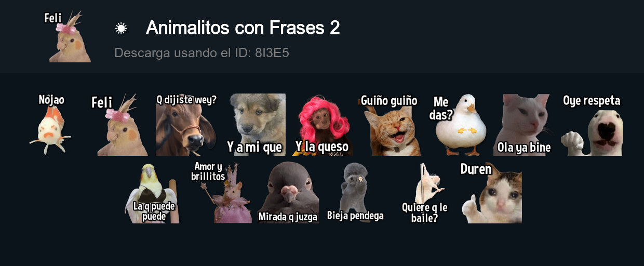This screenshot has height=266, width=644.
Task: Click the 'Feli' label on the cover image
Action: pyautogui.click(x=53, y=18)
